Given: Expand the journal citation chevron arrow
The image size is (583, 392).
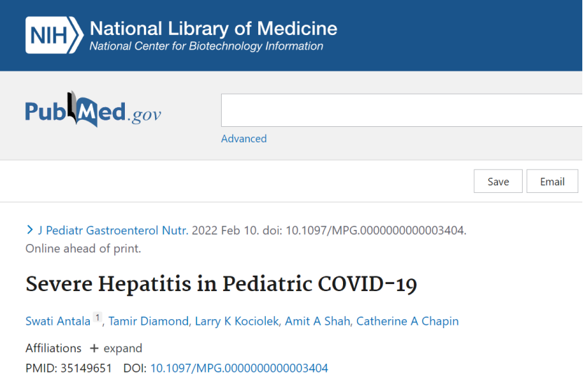Looking at the screenshot, I should 29,230.
